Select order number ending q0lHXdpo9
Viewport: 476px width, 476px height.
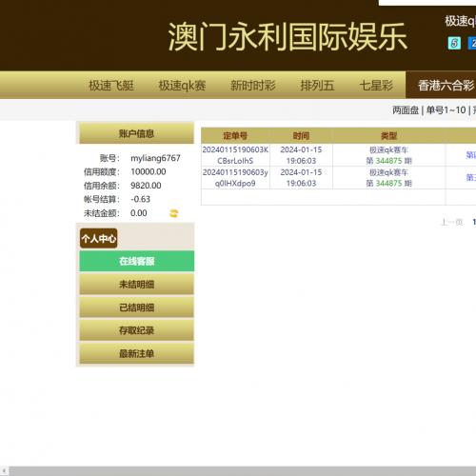point(235,178)
